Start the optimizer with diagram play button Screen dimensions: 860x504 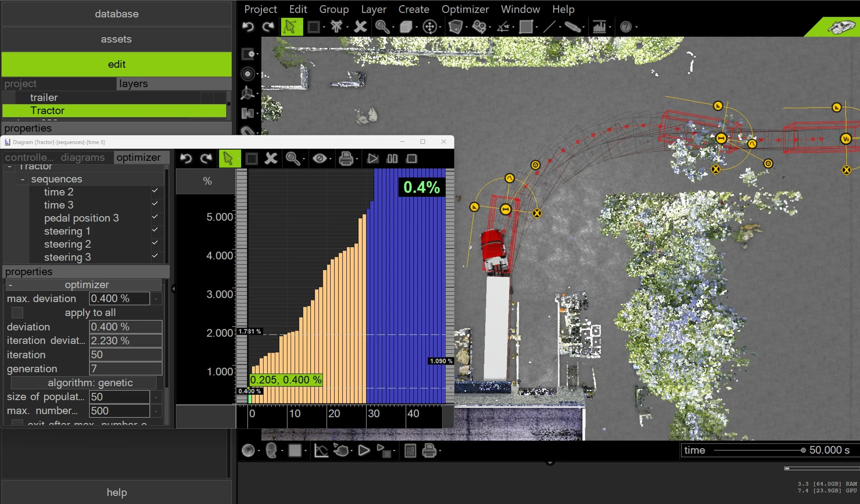373,159
